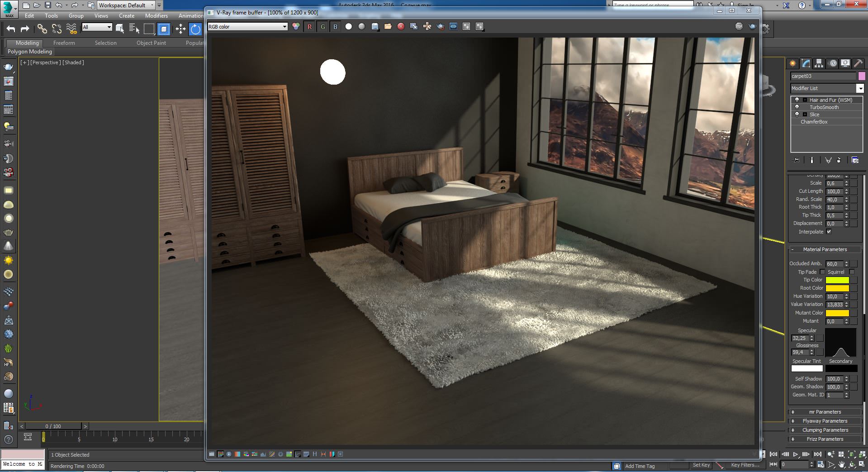This screenshot has height=472, width=868.
Task: Click Configure Modifier Sets icon
Action: click(855, 160)
